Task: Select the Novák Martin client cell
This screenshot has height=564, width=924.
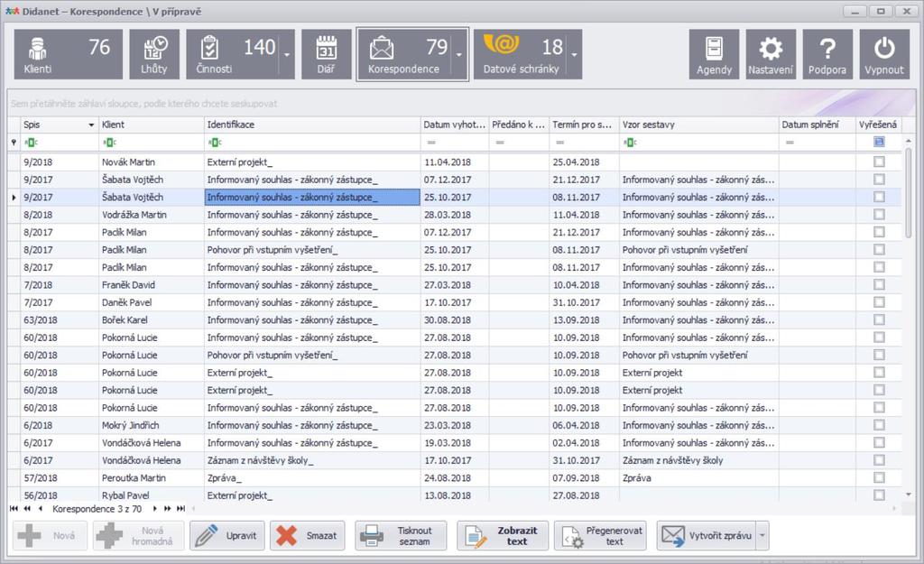Action: tap(152, 162)
